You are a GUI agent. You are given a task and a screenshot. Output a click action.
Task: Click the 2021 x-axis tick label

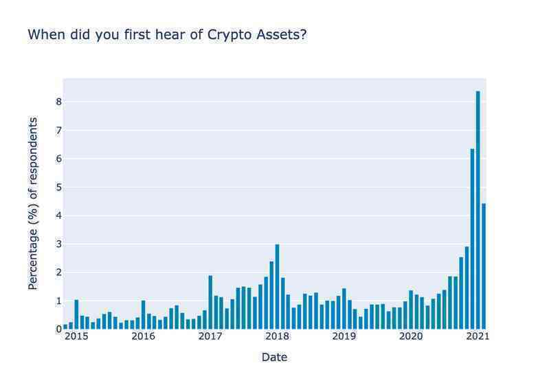click(x=478, y=336)
